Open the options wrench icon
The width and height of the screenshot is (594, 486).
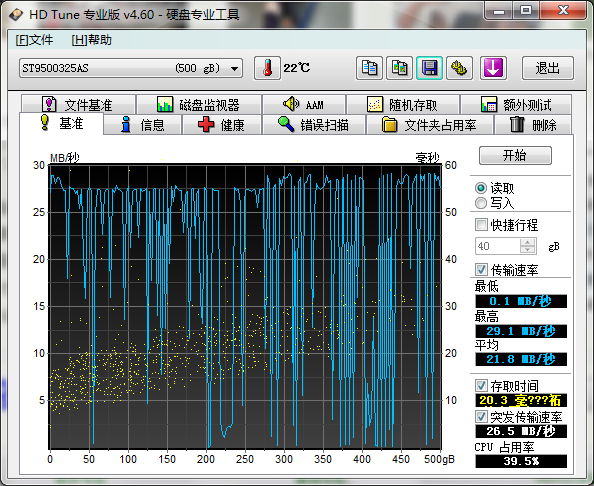pos(459,68)
